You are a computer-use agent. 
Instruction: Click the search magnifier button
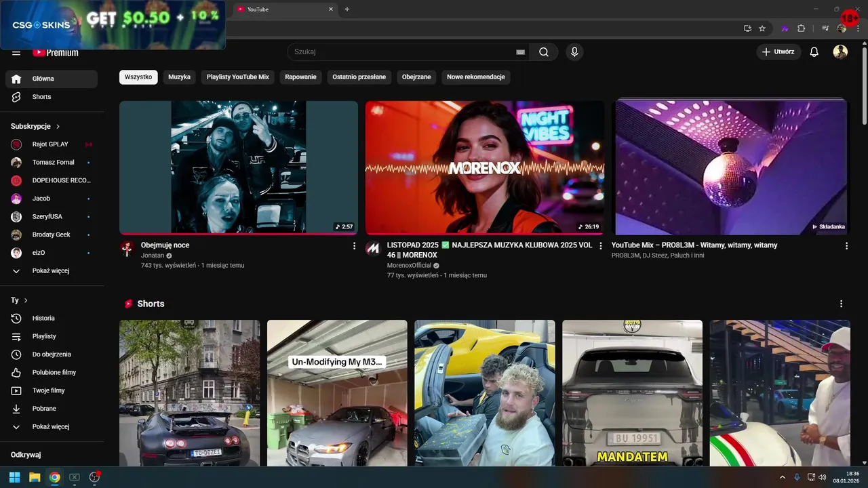pos(544,52)
